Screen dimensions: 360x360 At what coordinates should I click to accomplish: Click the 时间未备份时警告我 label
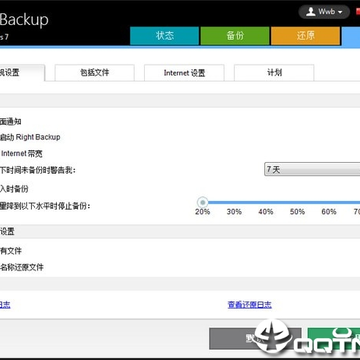coord(38,171)
